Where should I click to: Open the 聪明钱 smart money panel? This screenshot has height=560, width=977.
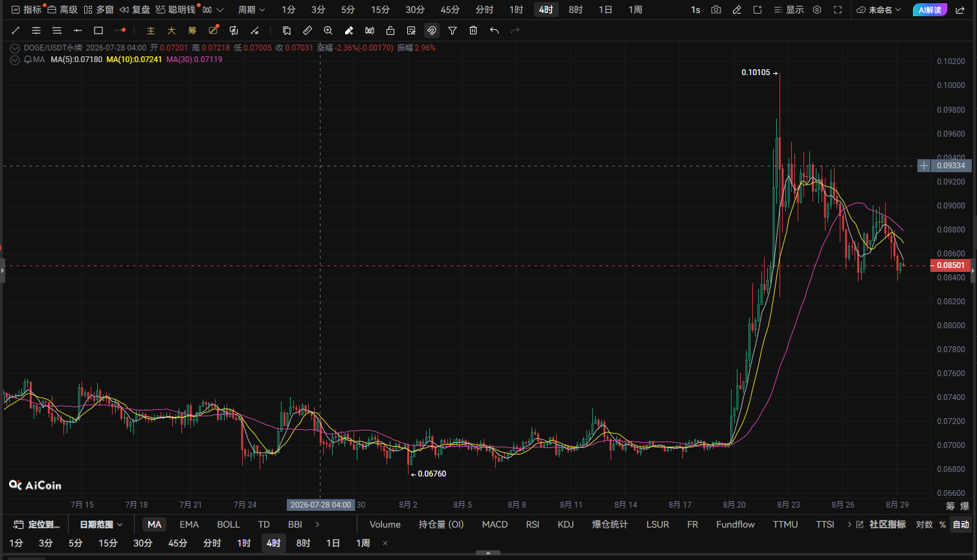175,10
